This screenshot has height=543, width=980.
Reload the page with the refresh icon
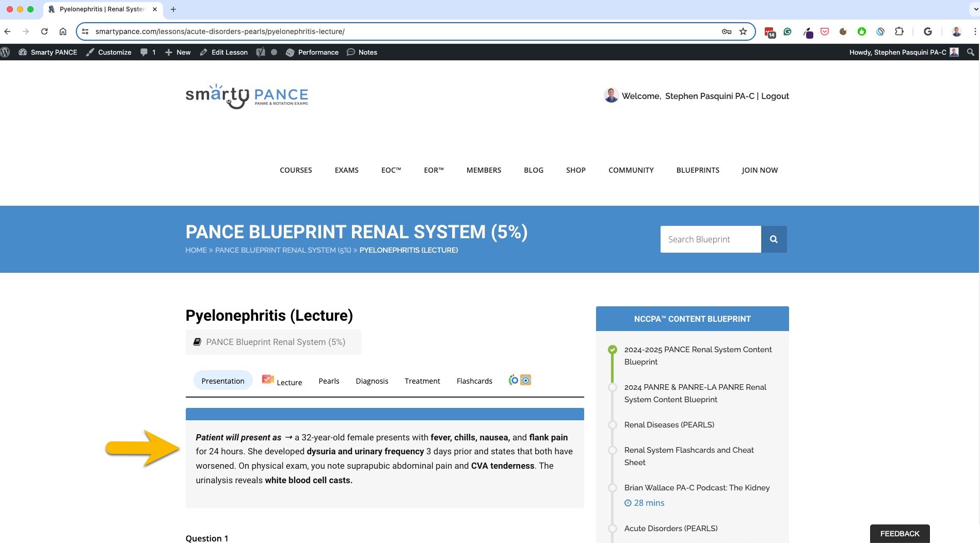(44, 31)
